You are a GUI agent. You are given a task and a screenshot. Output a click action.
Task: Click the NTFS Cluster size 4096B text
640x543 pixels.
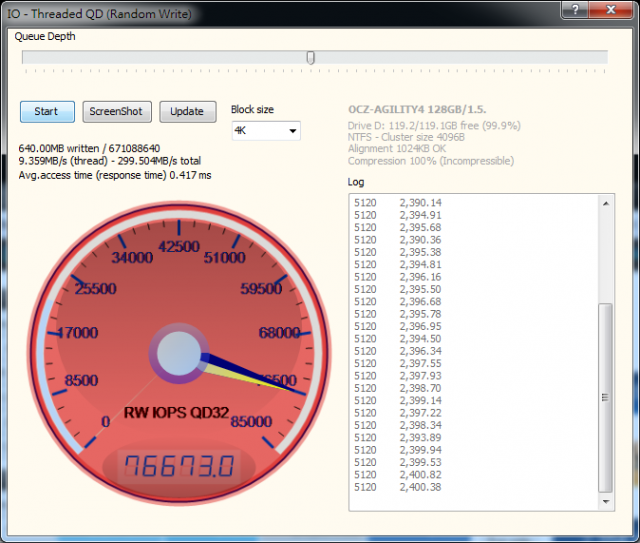pos(406,137)
